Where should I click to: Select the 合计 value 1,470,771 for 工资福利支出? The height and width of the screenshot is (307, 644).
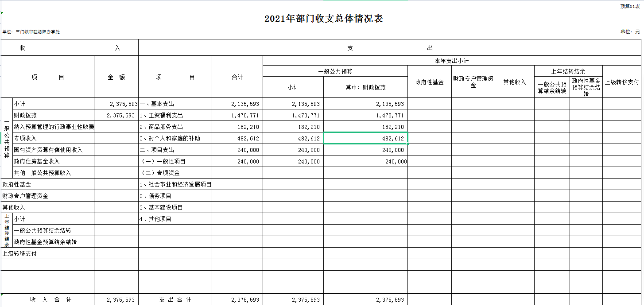pyautogui.click(x=245, y=115)
